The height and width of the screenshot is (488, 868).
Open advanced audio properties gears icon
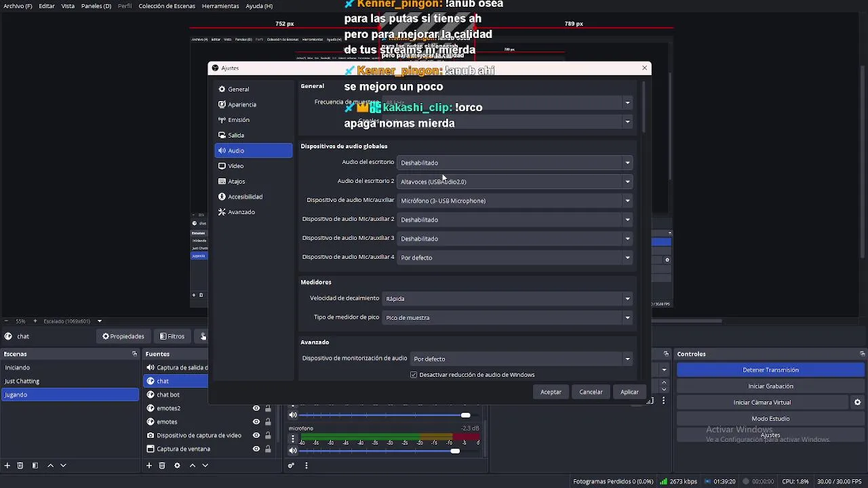click(x=291, y=466)
